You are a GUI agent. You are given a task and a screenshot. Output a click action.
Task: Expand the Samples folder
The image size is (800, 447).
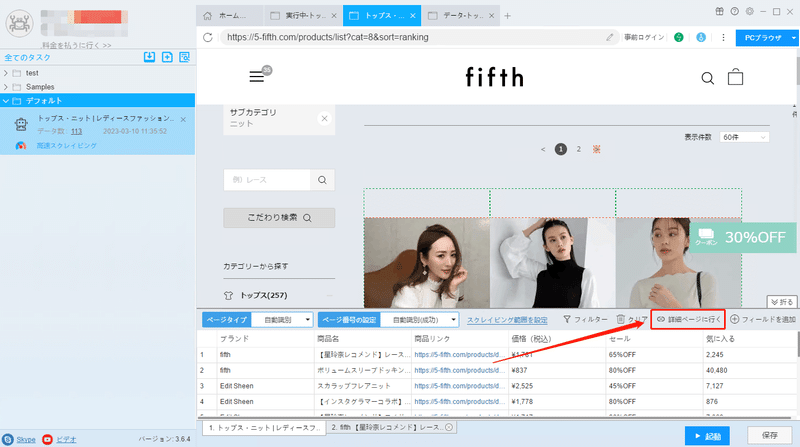coord(6,87)
